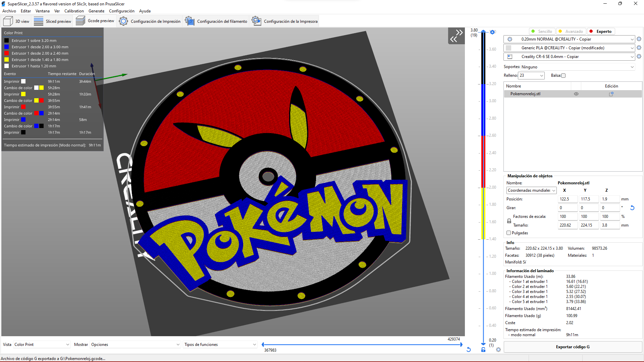Edit the print preset with its gear icon
The height and width of the screenshot is (362, 644).
pyautogui.click(x=639, y=39)
